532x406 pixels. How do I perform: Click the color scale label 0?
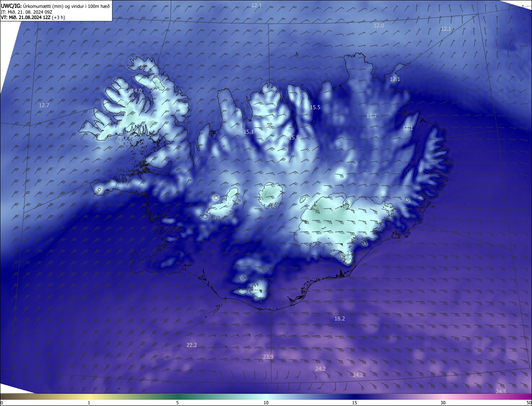tap(2, 403)
